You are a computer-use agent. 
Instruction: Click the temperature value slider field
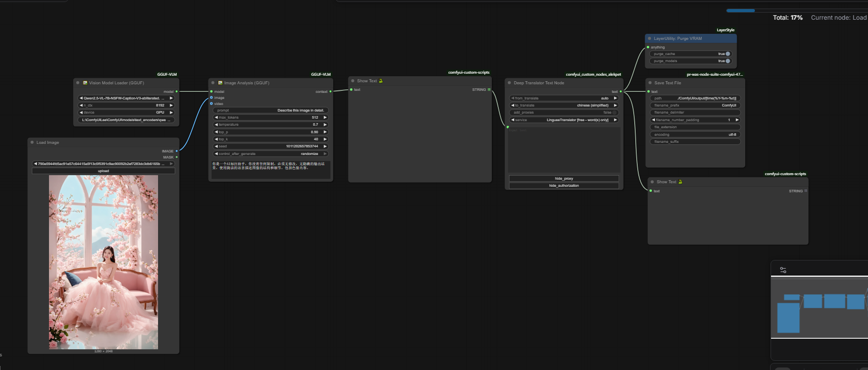(271, 125)
